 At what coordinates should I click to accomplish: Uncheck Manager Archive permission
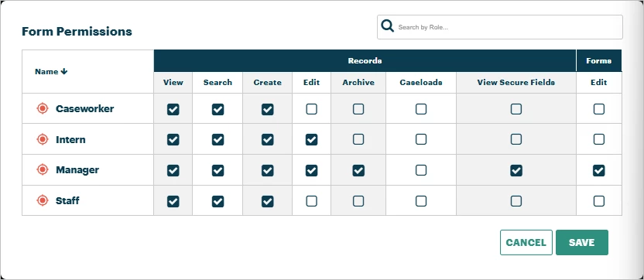pos(358,170)
